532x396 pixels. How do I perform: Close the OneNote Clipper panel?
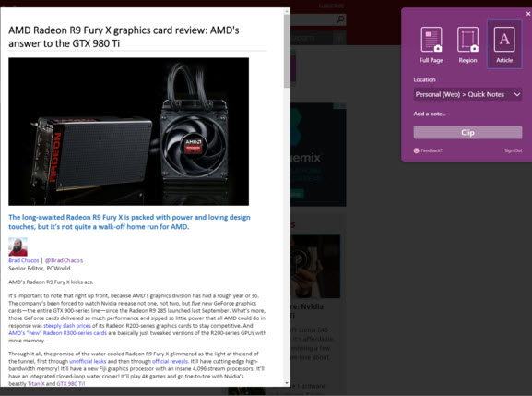[528, 14]
